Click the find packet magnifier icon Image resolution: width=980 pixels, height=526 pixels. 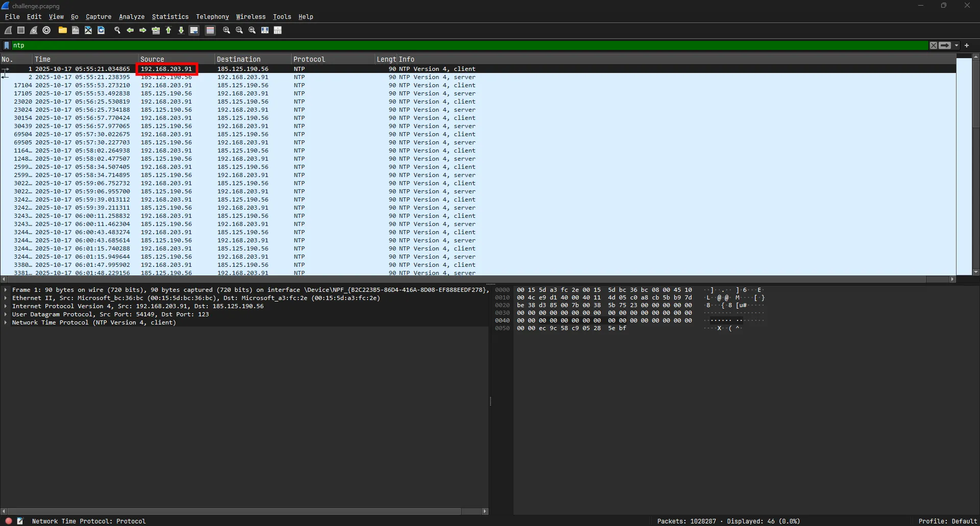[x=117, y=31]
